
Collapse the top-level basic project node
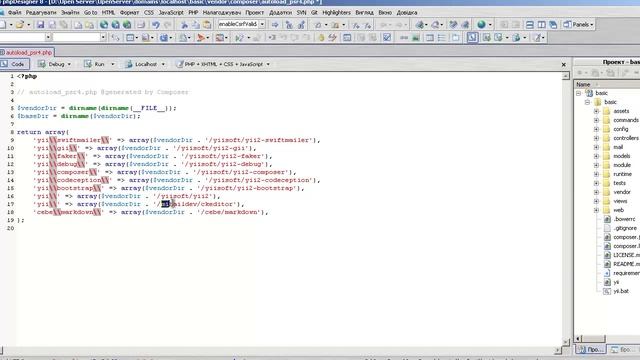pos(578,93)
